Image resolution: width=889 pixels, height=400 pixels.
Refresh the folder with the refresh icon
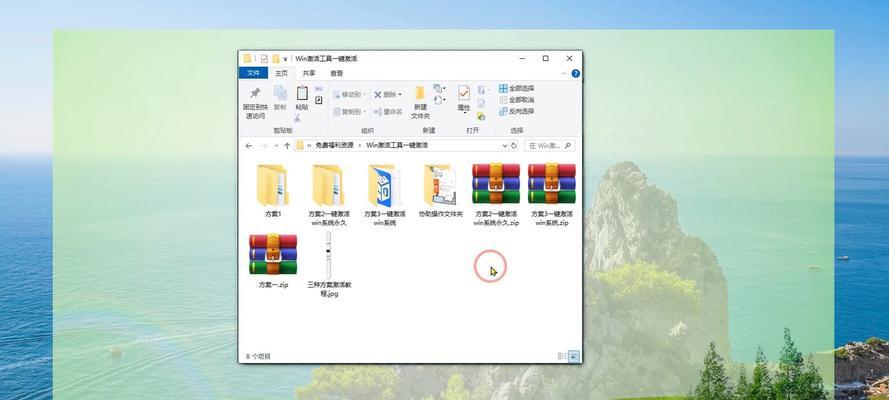[x=514, y=146]
